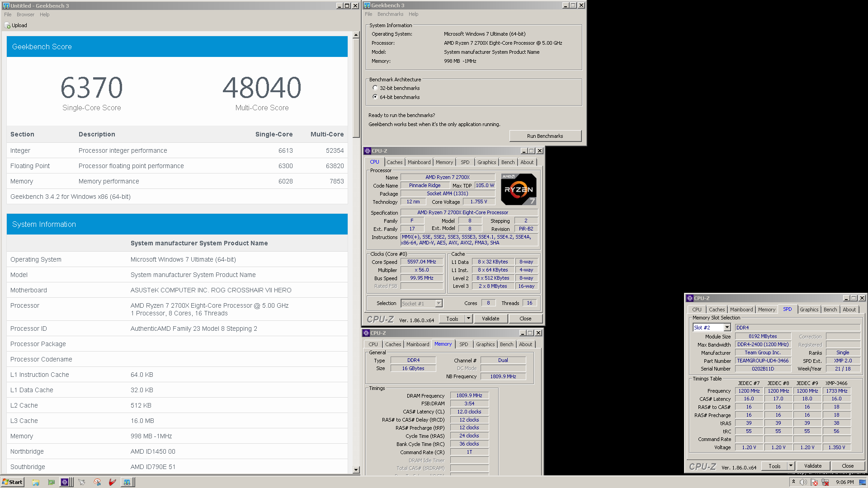Image resolution: width=868 pixels, height=488 pixels.
Task: Click the CPU-Z Memory window title bar icon
Action: (366, 333)
